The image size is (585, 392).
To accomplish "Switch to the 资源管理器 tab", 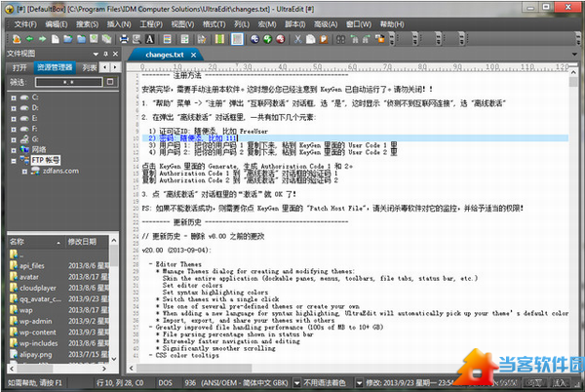I will [55, 67].
